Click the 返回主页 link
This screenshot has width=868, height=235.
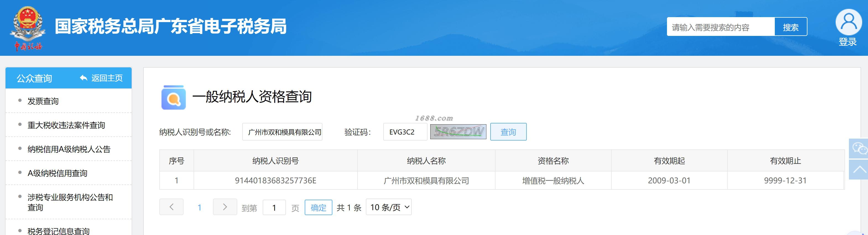click(x=107, y=78)
